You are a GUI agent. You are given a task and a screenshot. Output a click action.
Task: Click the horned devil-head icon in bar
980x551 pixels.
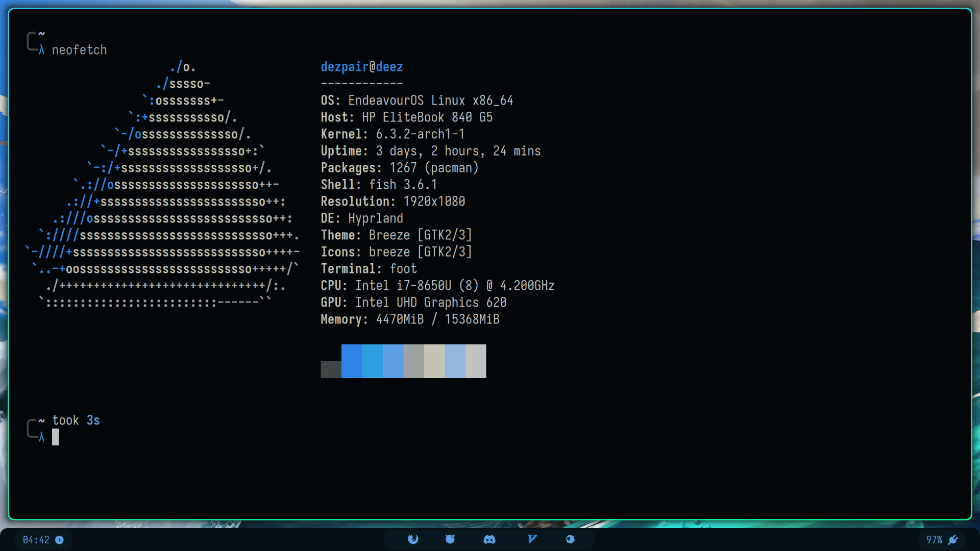450,539
